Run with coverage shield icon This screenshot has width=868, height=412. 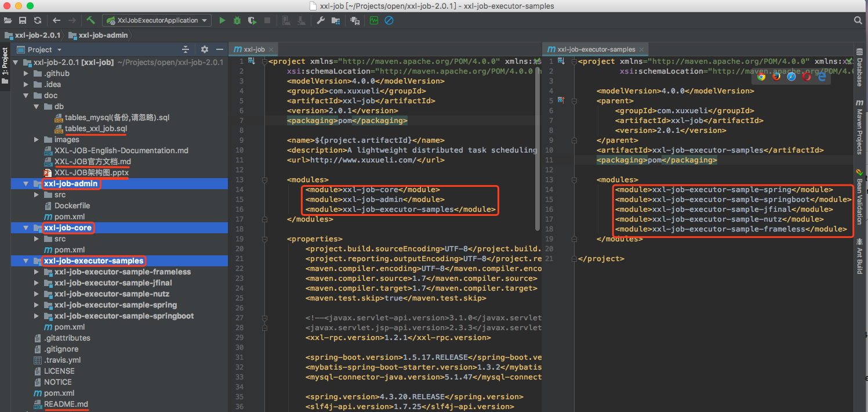coord(252,20)
